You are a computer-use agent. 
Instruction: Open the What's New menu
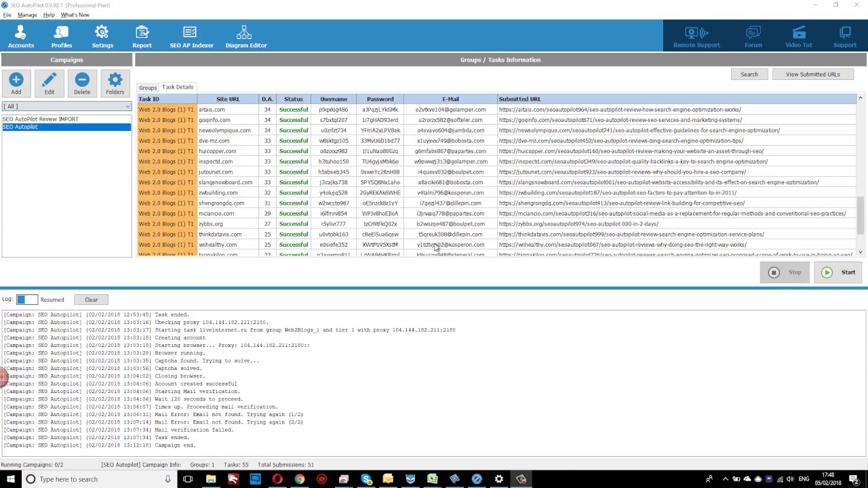click(x=75, y=15)
